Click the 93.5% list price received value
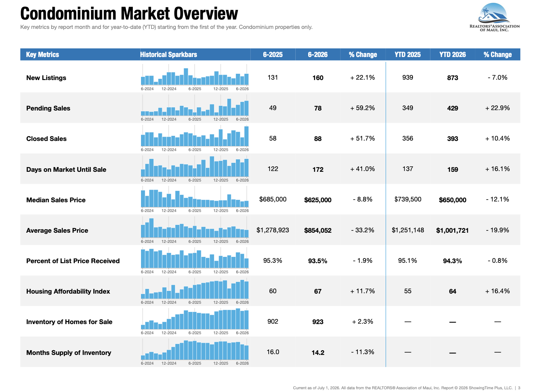 pyautogui.click(x=318, y=261)
